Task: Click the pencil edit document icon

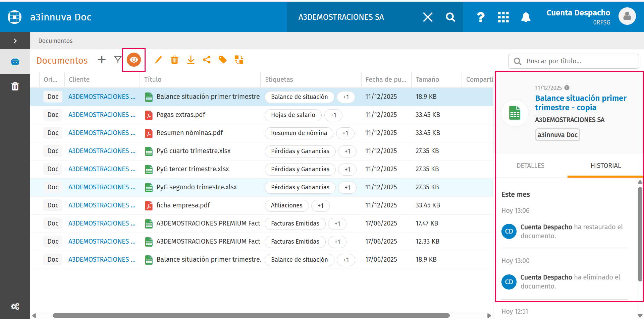Action: 158,60
